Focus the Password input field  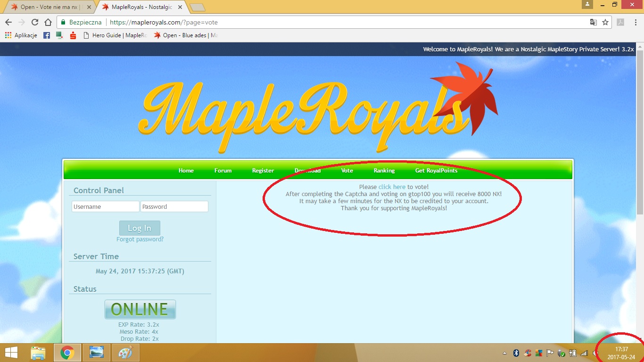pyautogui.click(x=174, y=206)
